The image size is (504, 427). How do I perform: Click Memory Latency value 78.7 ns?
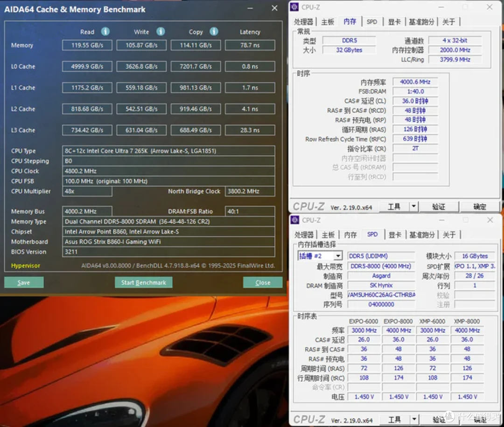click(x=250, y=45)
